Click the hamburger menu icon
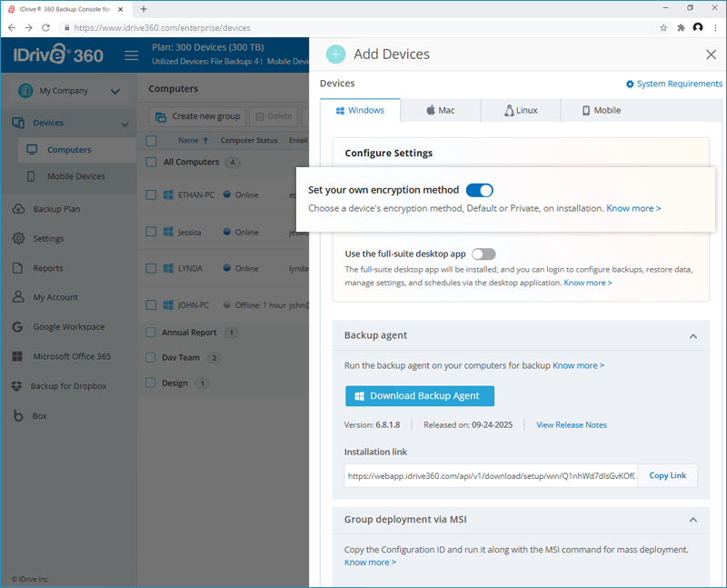The height and width of the screenshot is (588, 727). (x=131, y=55)
